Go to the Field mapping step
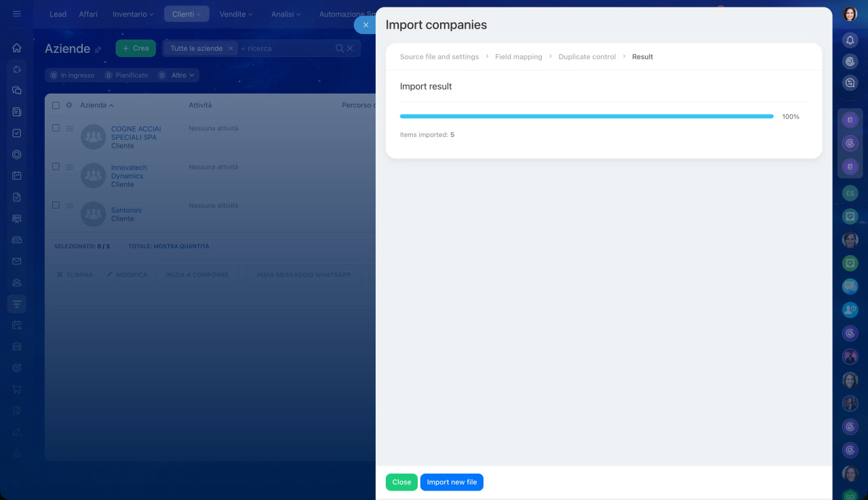Viewport: 868px width, 500px height. point(518,57)
